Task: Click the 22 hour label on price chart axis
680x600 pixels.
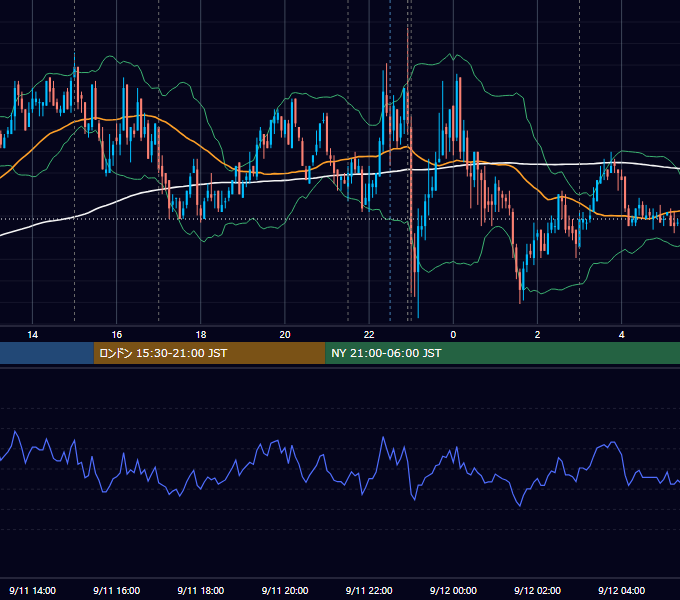Action: [369, 335]
